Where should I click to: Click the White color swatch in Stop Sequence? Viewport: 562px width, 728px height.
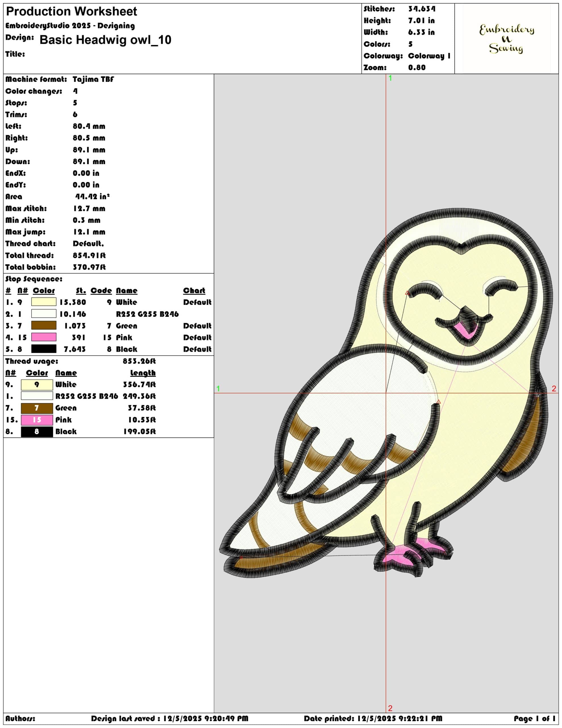point(44,302)
